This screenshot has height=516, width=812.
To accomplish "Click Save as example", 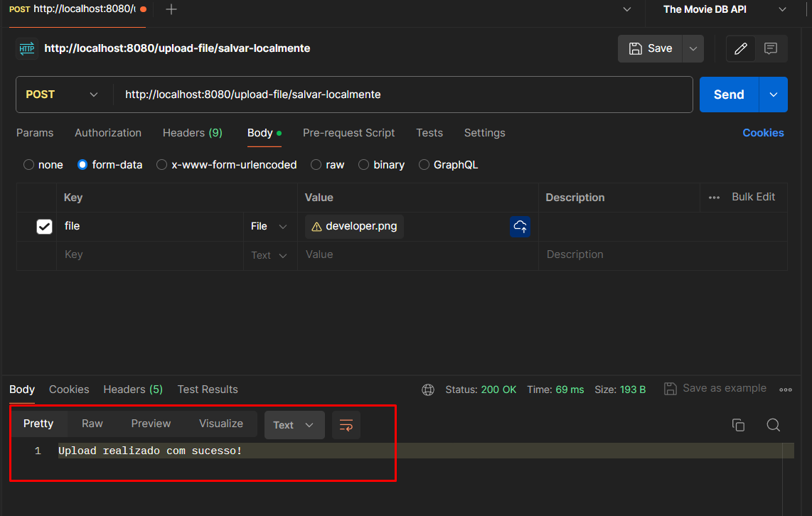I will coord(715,389).
